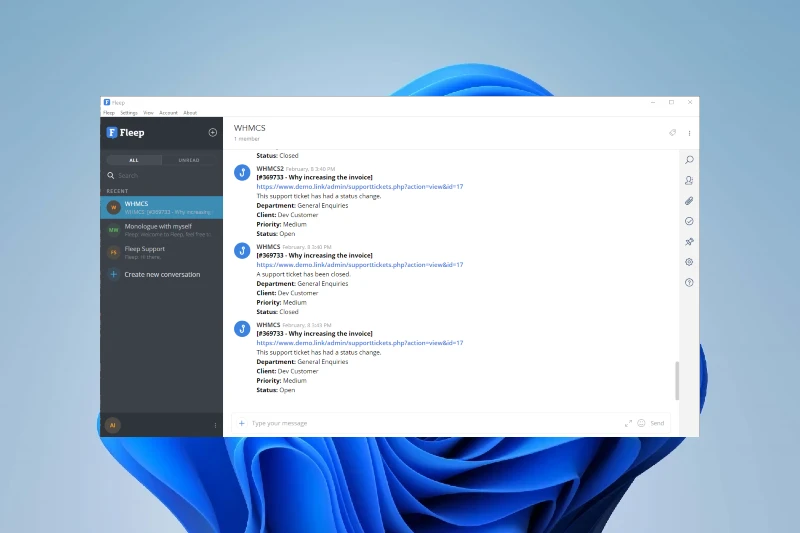Click the WHMCS conversation title in header

point(249,128)
